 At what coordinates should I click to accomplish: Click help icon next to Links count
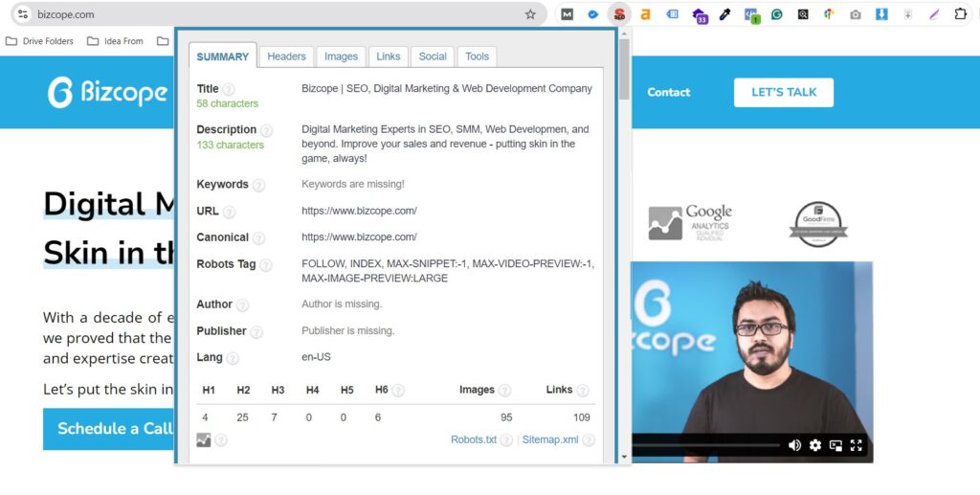(583, 391)
